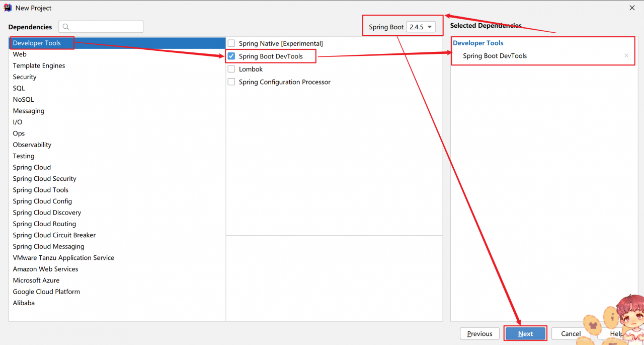Screen dimensions: 644x345
Task: Remove Spring Boot DevTools from selected dependencies
Action: tap(626, 56)
